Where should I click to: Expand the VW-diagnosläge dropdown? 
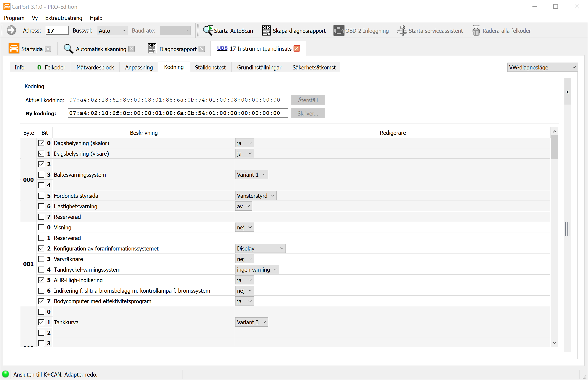click(x=542, y=67)
